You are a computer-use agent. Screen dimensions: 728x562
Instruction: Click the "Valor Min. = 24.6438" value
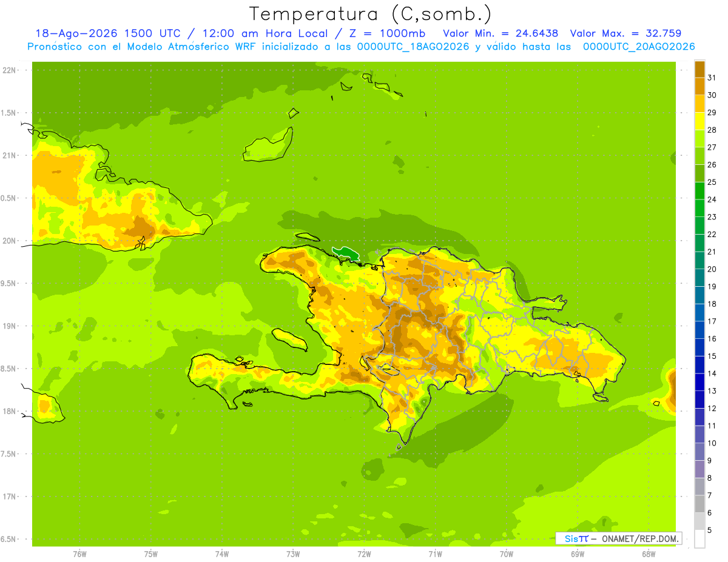tap(501, 33)
